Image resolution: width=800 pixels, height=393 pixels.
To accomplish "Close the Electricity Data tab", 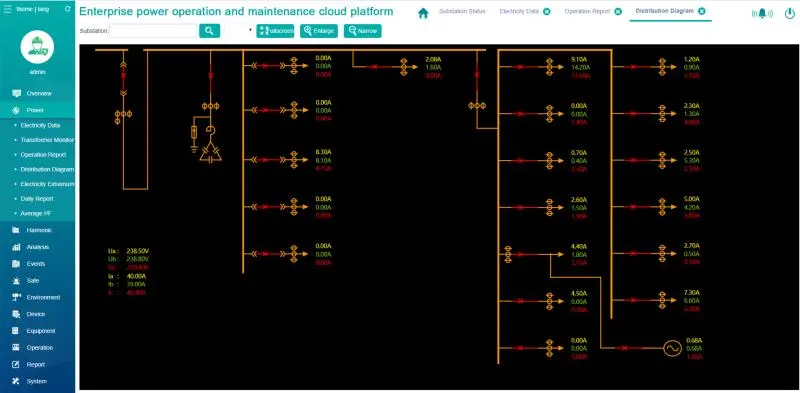I will tap(546, 11).
